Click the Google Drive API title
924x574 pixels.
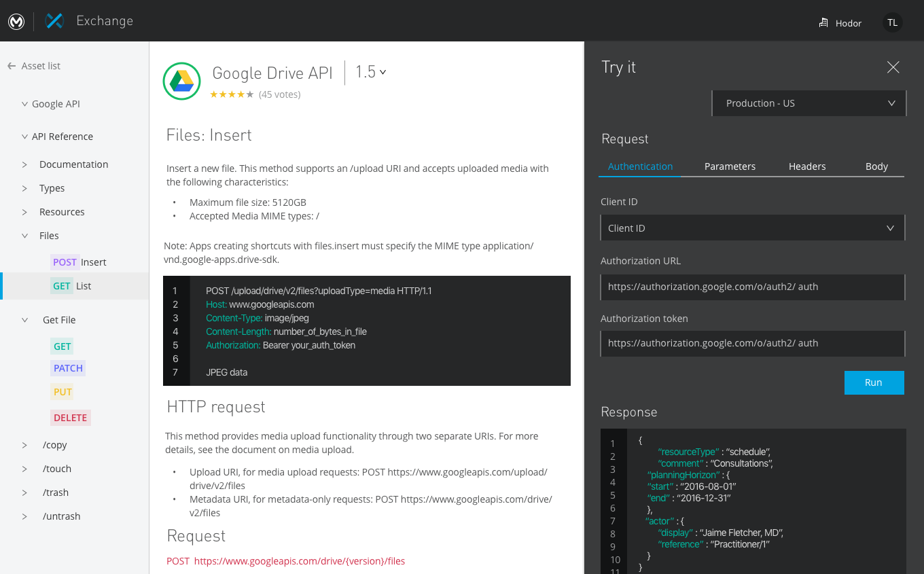(x=272, y=73)
